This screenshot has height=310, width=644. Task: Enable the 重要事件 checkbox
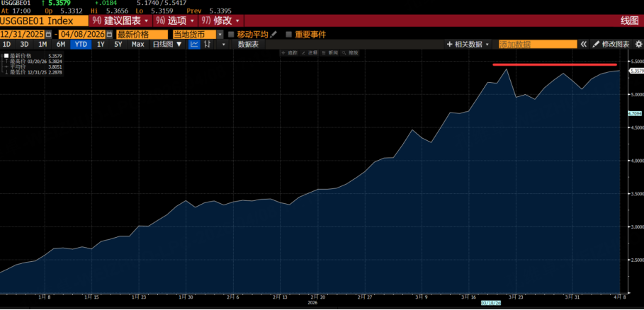point(289,35)
